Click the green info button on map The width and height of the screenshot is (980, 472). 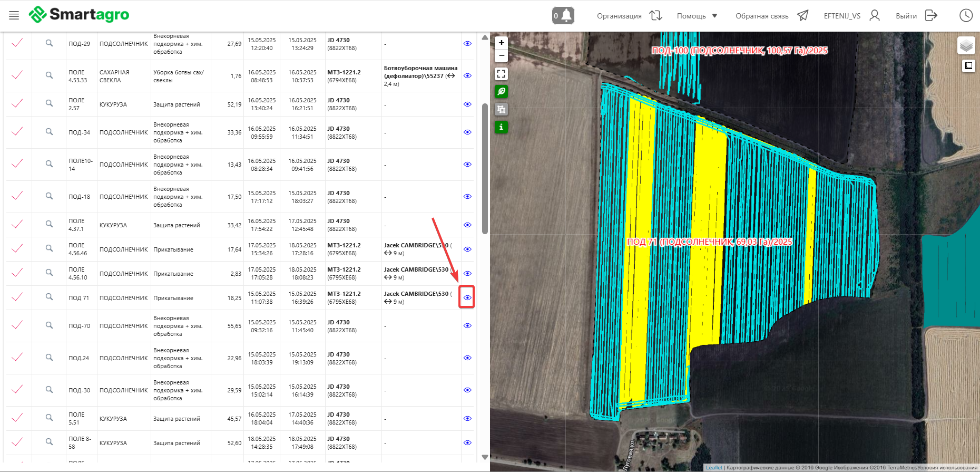(501, 127)
